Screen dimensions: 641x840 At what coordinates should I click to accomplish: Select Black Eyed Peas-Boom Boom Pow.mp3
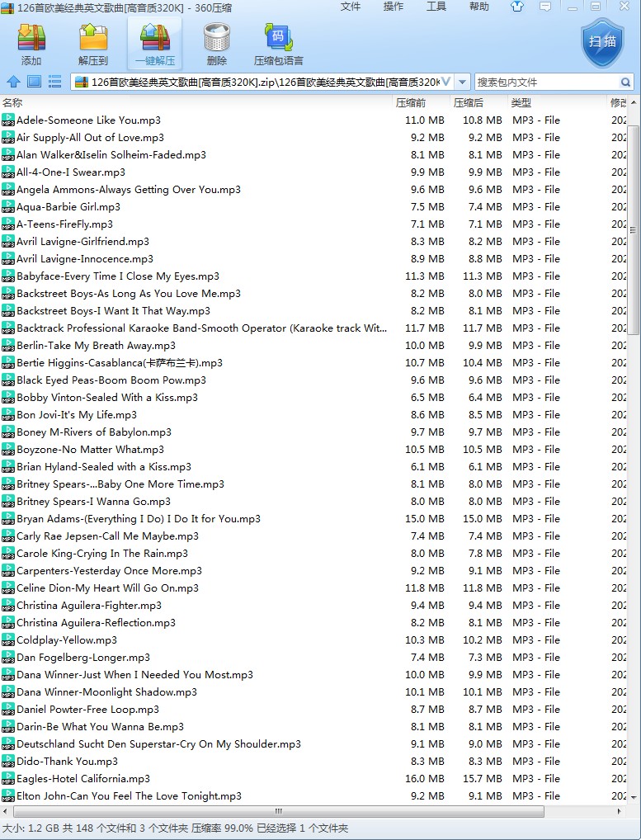tap(111, 380)
